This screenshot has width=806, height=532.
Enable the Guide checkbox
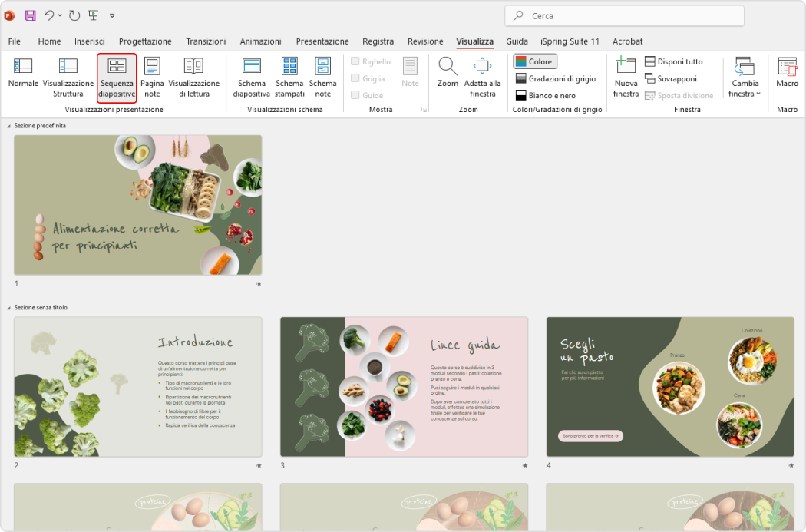click(355, 94)
